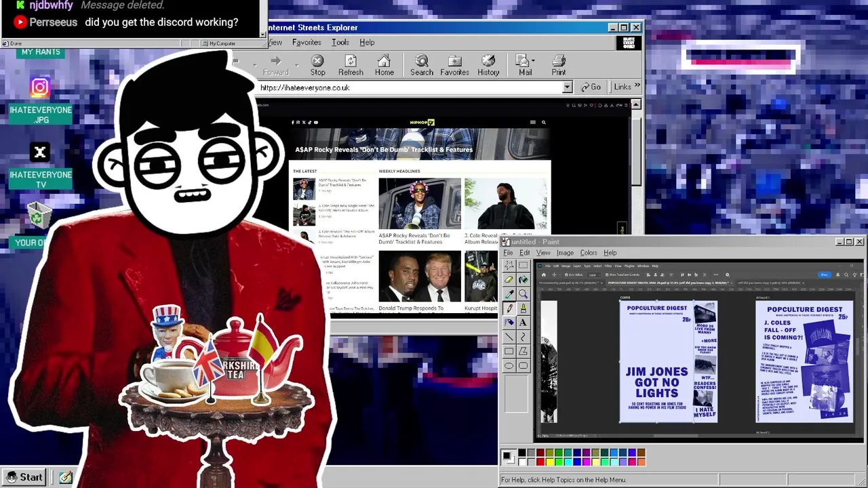Pick the Curve tool in Paint
Image resolution: width=868 pixels, height=488 pixels.
[x=523, y=337]
